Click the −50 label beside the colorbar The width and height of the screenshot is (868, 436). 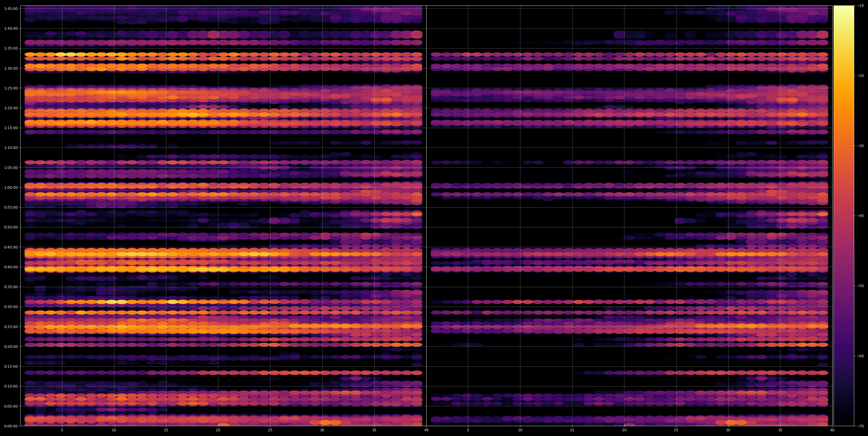point(860,286)
